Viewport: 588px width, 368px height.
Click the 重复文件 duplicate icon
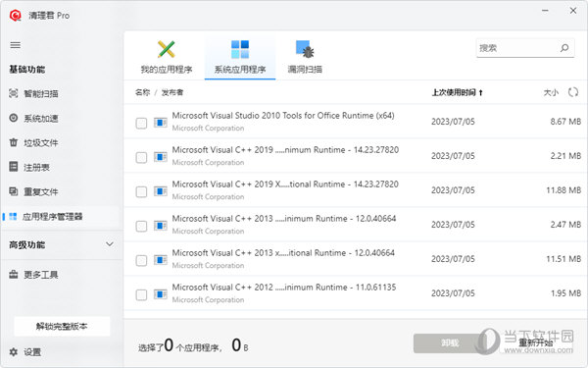tap(14, 191)
